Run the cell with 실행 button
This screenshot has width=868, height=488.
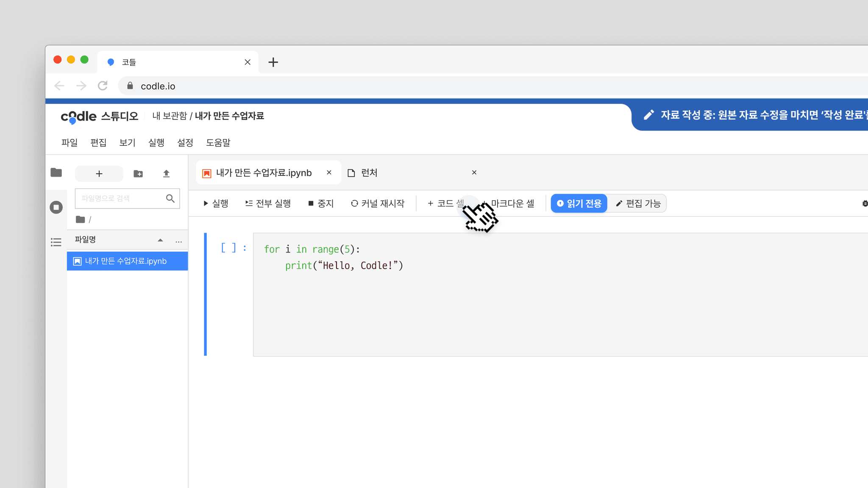[x=216, y=204]
